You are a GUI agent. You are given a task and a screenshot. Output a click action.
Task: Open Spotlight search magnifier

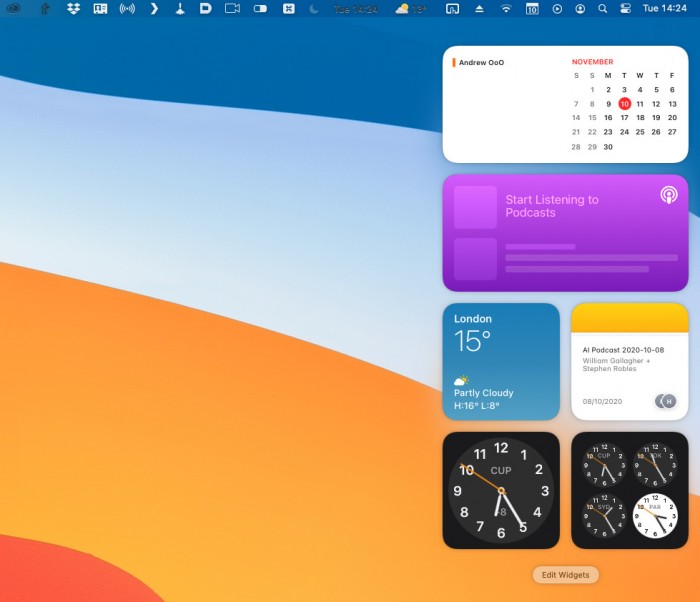pos(603,9)
